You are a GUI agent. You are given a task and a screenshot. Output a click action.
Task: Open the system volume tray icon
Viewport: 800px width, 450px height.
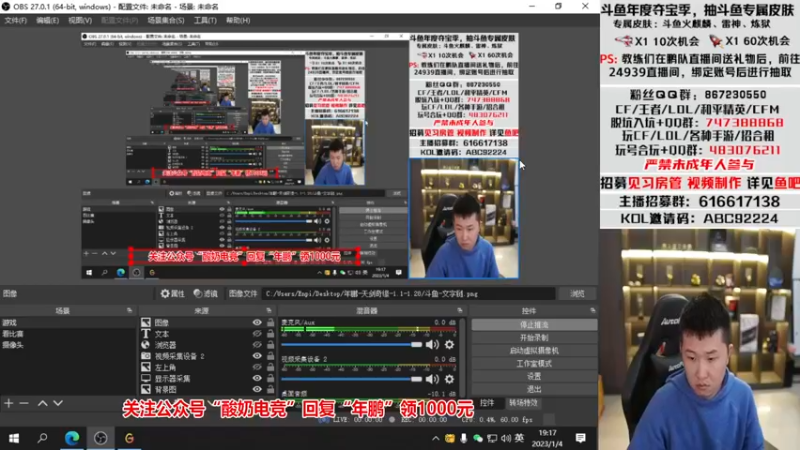point(506,439)
